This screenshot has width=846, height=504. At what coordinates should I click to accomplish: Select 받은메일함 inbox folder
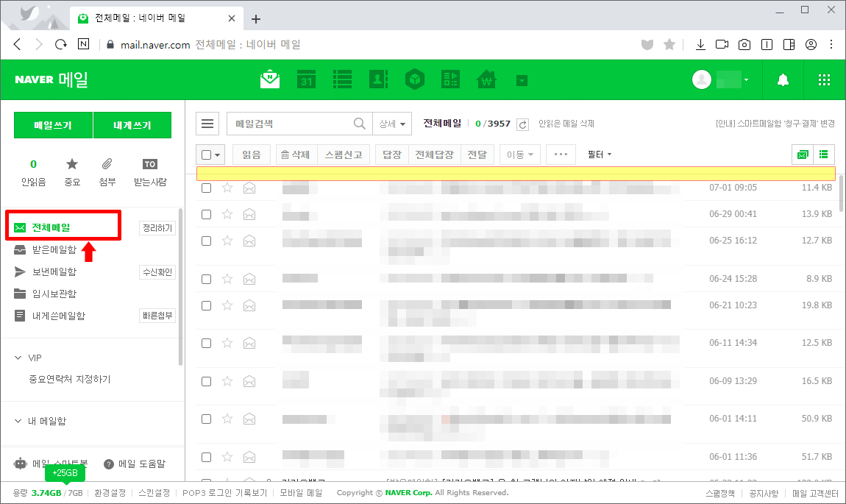coord(54,250)
